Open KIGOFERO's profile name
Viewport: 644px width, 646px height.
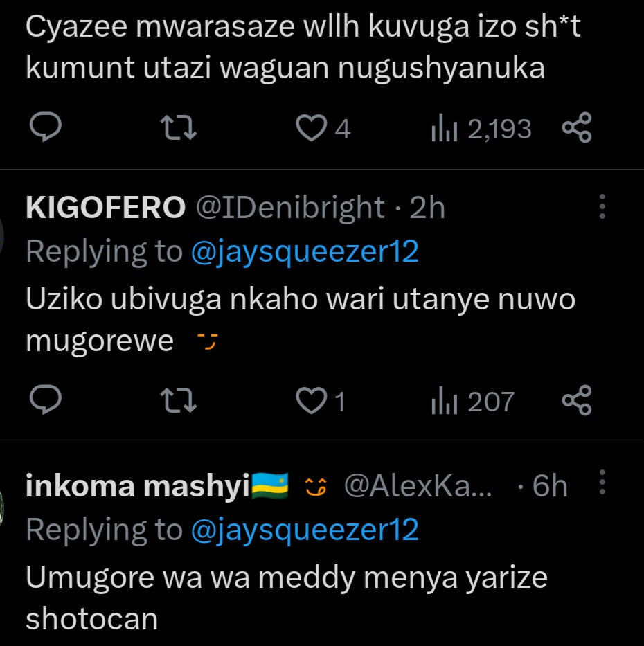[105, 208]
